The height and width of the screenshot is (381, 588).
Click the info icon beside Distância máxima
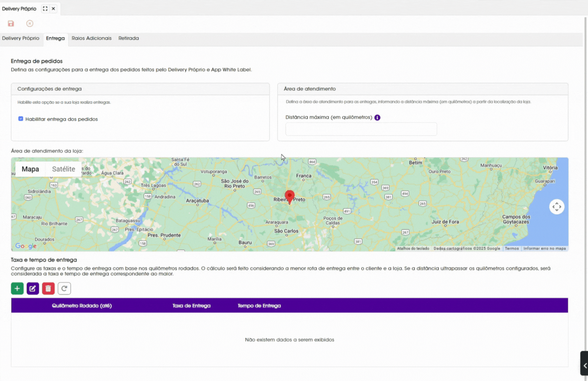tap(377, 118)
